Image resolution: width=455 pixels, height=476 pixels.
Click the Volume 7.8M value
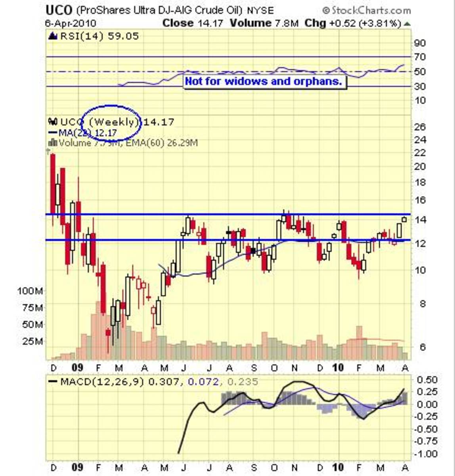coord(264,23)
